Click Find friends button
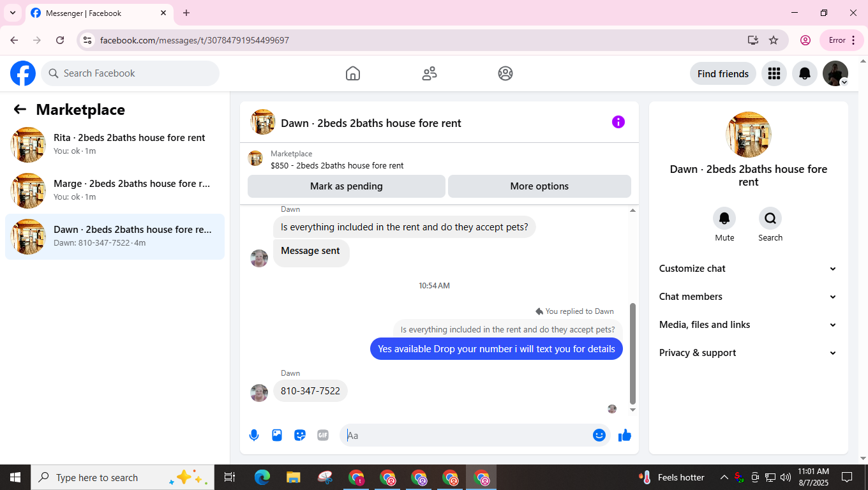 point(723,73)
